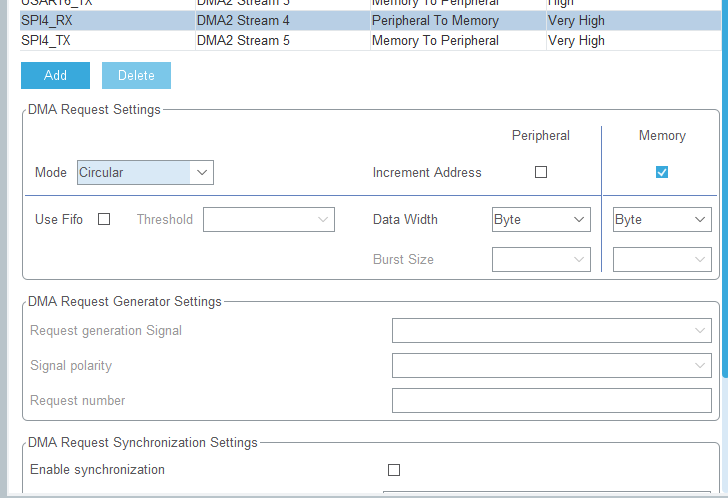Enable the Use Fifo checkbox
Screen dimensions: 728x499
click(104, 219)
